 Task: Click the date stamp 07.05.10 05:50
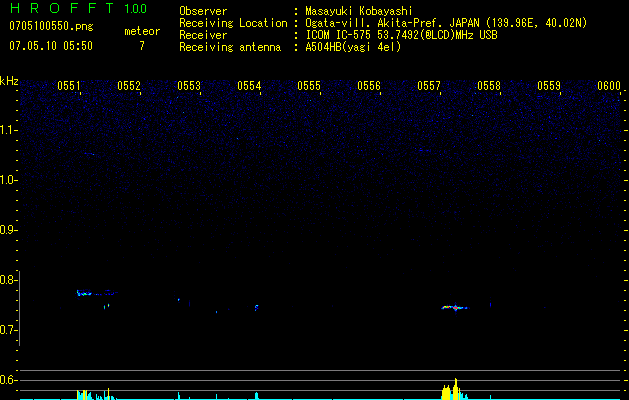coord(51,46)
